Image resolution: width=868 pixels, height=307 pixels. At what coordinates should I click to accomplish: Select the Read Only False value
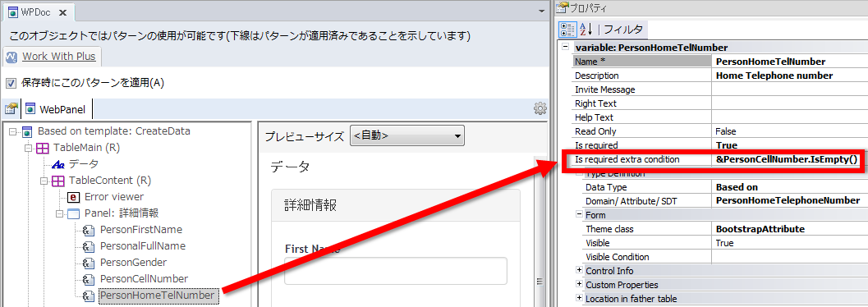(790, 131)
